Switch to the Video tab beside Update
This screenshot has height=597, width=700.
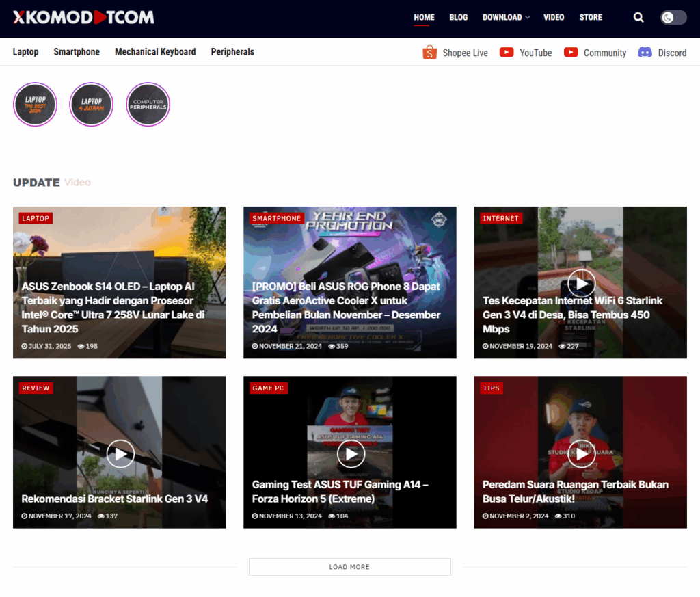pos(77,183)
